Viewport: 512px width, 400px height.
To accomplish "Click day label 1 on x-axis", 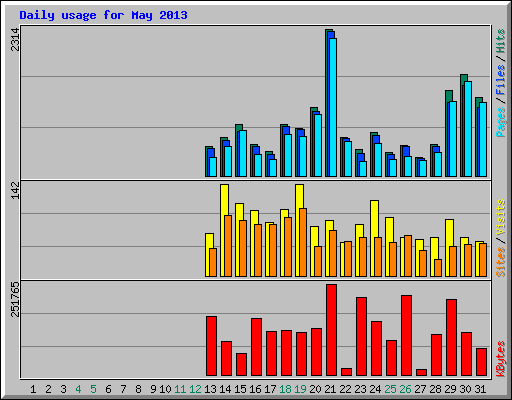I will click(x=33, y=389).
